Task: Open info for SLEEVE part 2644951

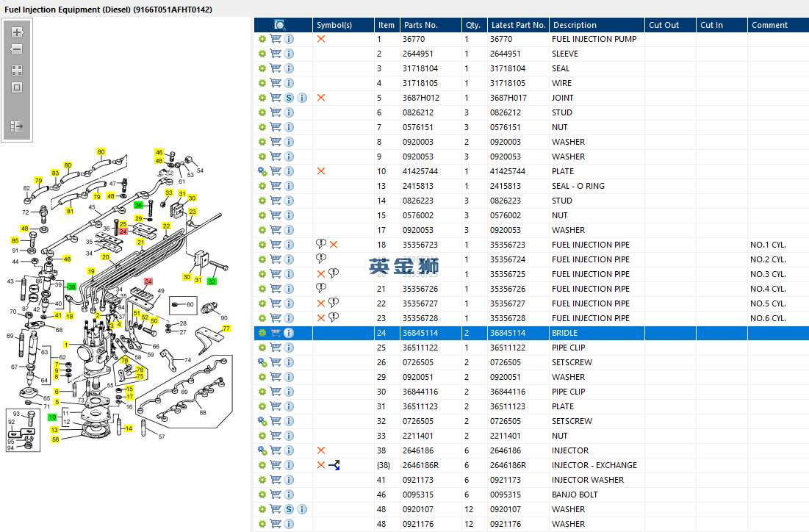Action: pos(289,54)
